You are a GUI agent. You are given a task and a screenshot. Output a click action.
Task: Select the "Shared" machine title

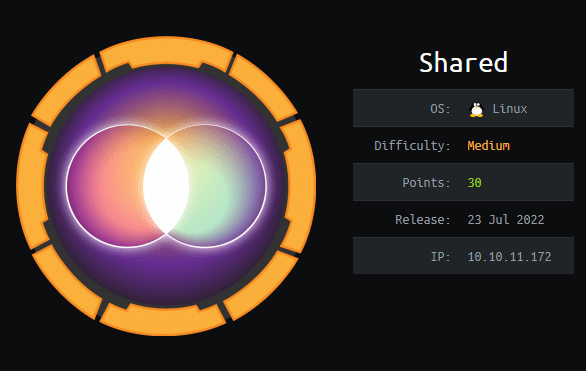463,62
